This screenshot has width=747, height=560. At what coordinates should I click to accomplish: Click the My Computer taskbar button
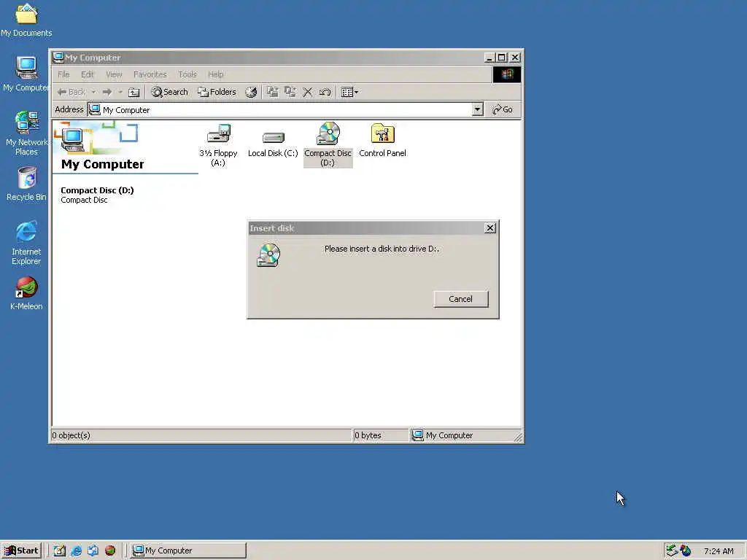(188, 551)
